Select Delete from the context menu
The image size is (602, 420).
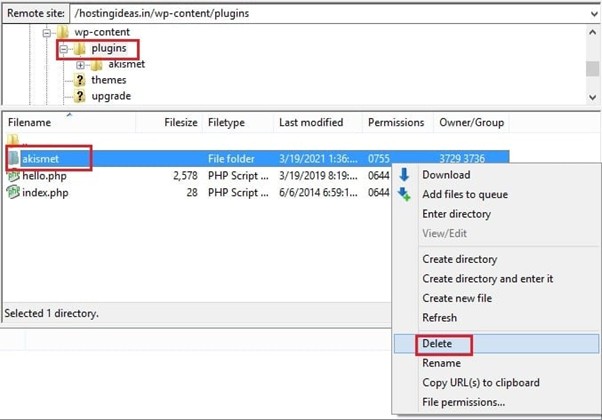click(438, 343)
